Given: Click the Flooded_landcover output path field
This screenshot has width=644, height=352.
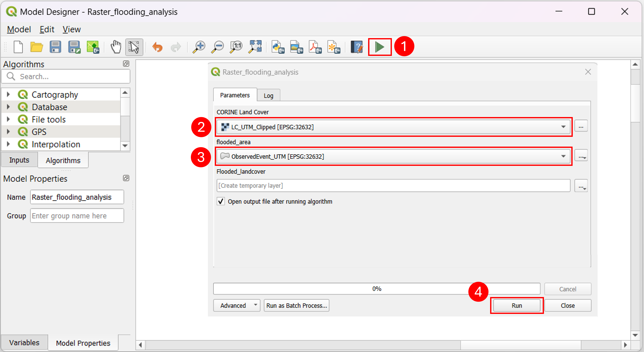Looking at the screenshot, I should tap(393, 186).
